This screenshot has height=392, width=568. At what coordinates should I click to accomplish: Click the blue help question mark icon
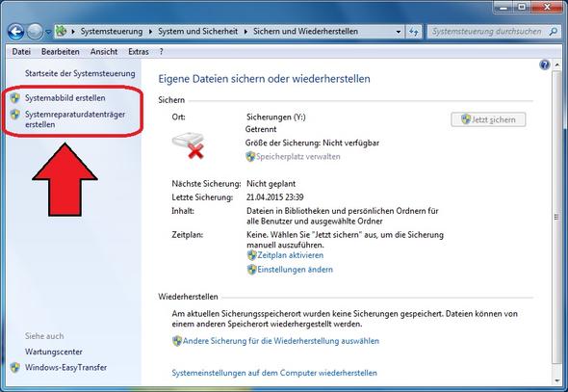(x=545, y=65)
